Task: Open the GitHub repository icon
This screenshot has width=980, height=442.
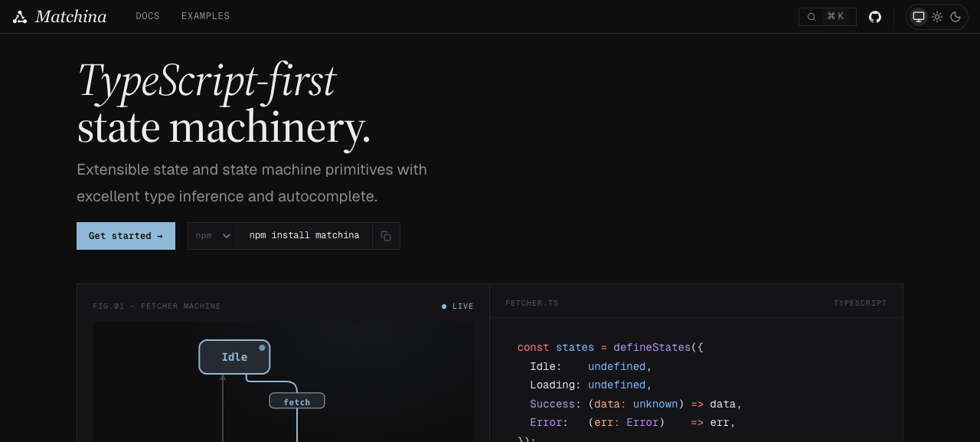Action: click(875, 17)
